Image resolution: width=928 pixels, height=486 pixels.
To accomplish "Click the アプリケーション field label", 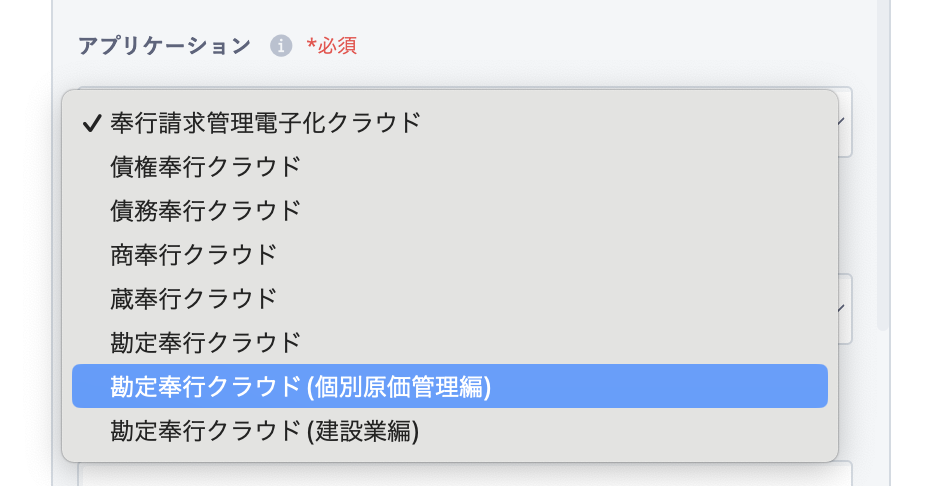I will (165, 46).
